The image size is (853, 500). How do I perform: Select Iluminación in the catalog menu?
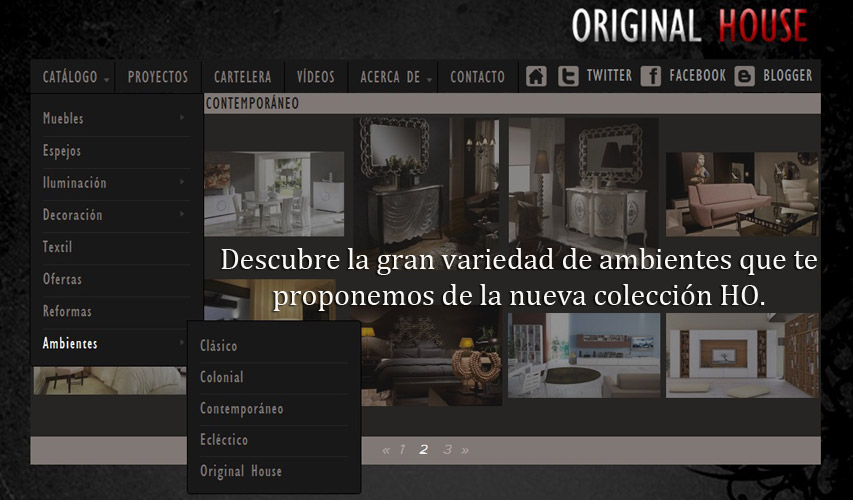point(75,182)
